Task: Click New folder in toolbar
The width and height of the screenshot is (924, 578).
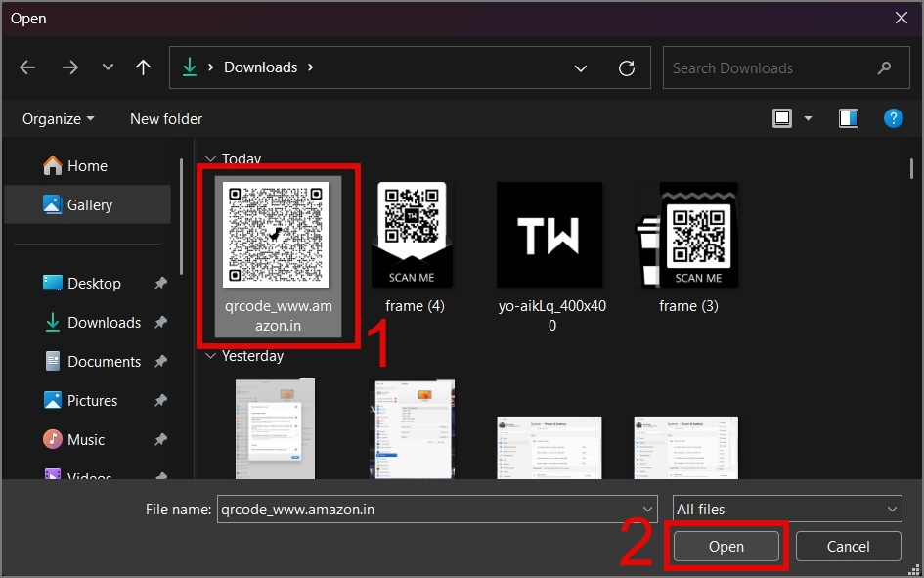Action: click(x=166, y=118)
